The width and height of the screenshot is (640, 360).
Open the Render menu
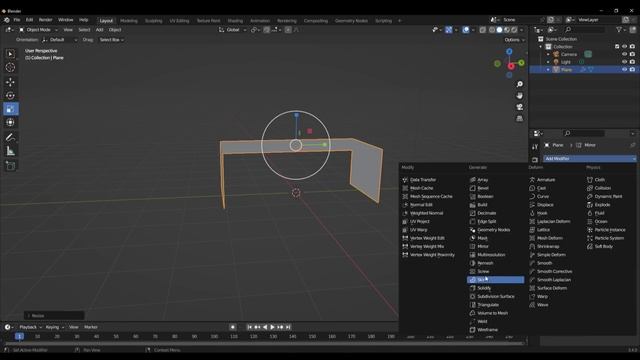[45, 20]
